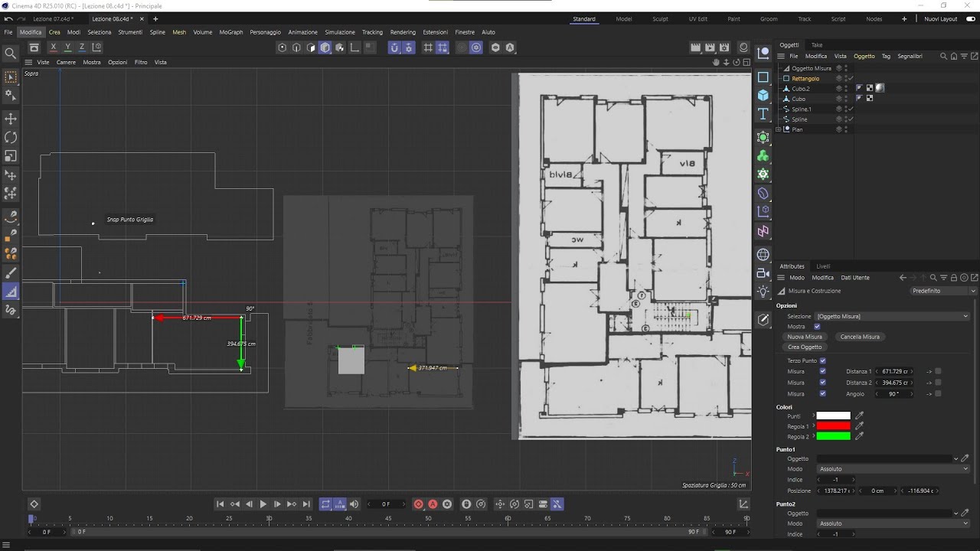Open timeline graph icon at right of playback bar
This screenshot has height=551, width=980.
coord(743,504)
